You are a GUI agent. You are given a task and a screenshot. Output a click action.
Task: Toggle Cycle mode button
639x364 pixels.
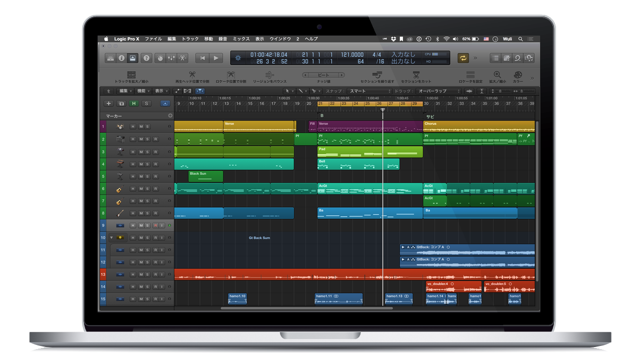click(463, 58)
